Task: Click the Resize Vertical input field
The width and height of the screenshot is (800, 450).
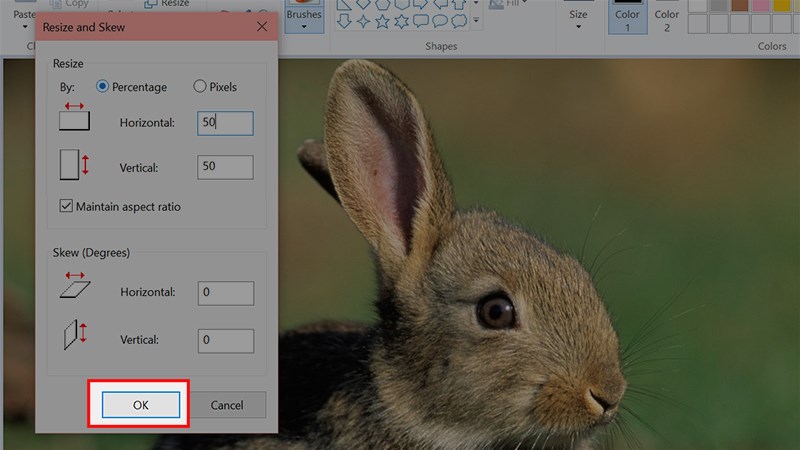Action: coord(225,167)
